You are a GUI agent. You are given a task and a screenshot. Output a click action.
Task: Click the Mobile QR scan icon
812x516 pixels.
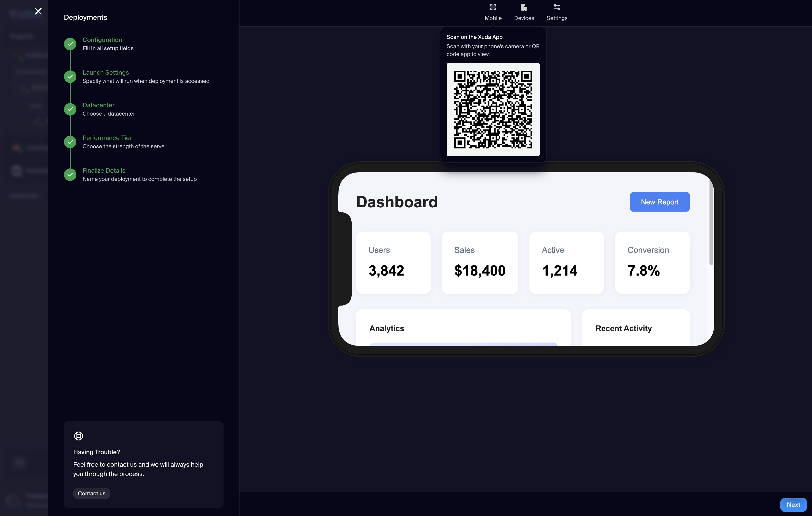click(493, 7)
